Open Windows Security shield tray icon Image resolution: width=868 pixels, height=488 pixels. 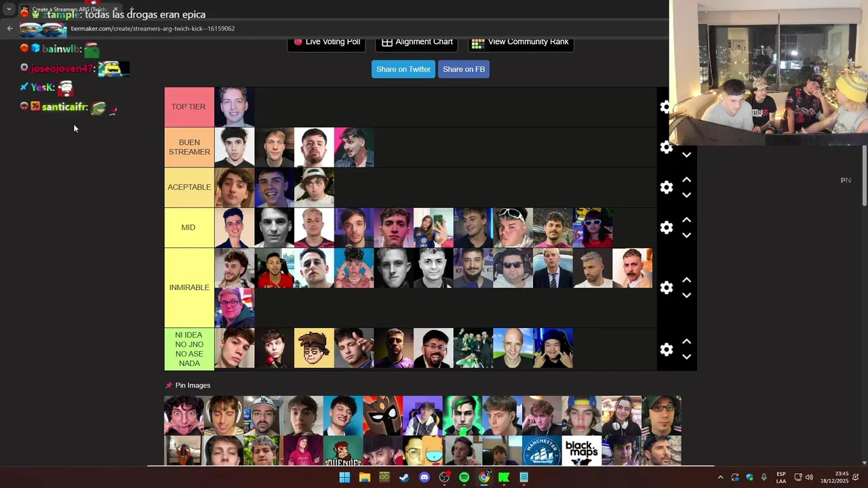point(749,477)
